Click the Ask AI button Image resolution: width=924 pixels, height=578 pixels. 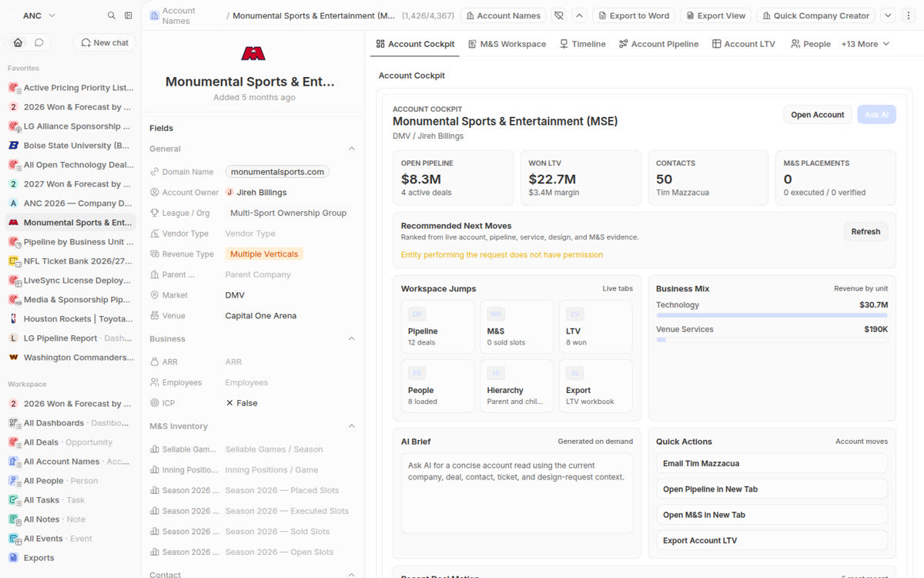click(x=876, y=115)
